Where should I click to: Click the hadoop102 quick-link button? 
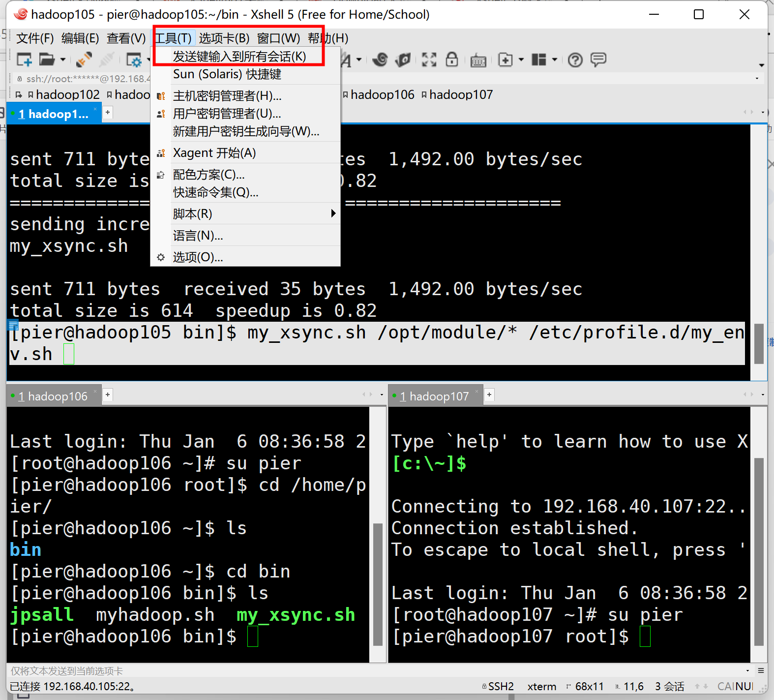coord(63,94)
